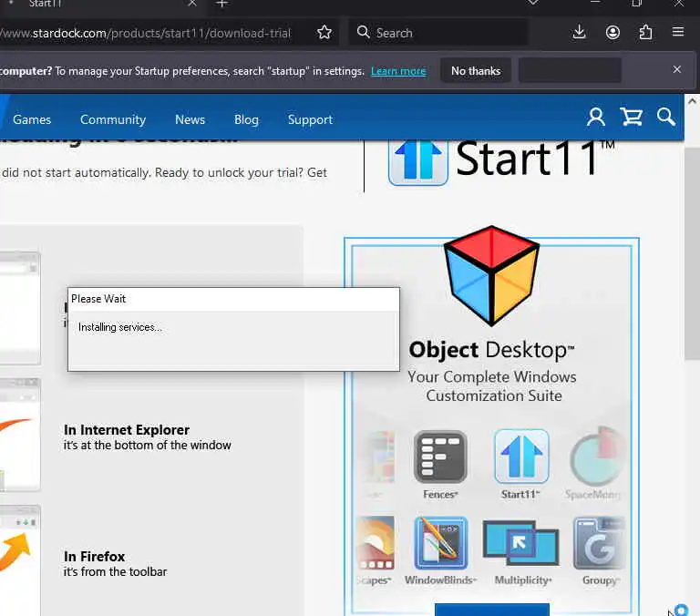Select the Multiplicity app icon
This screenshot has width=700, height=616.
521,543
